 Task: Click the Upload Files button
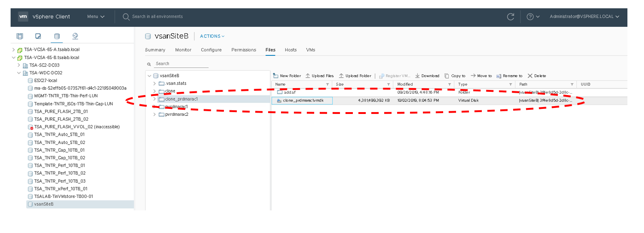[320, 76]
